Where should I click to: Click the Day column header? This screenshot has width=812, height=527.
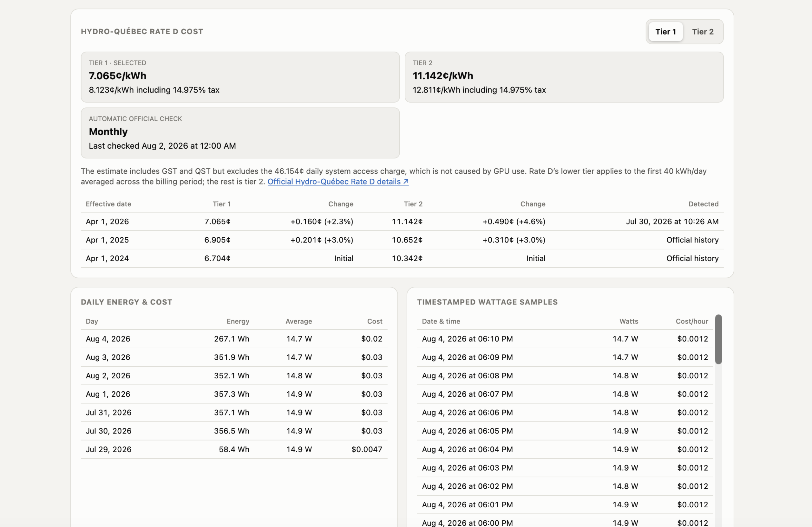(x=92, y=321)
